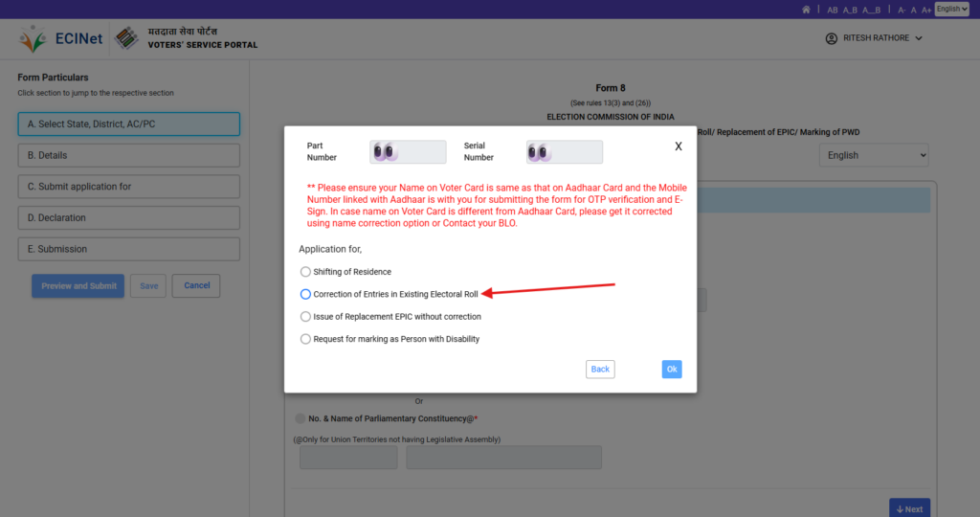Jump to B. Details section
Viewport: 980px width, 517px height.
tap(129, 156)
